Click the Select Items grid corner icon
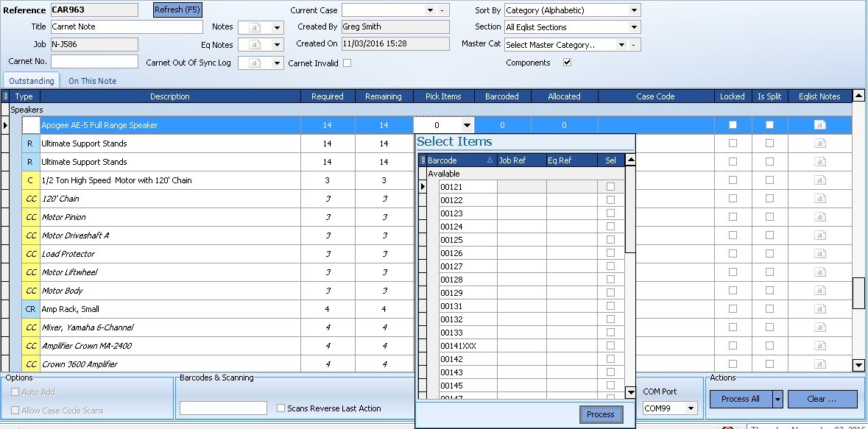Screen dimensions: 868x429 click(x=422, y=160)
